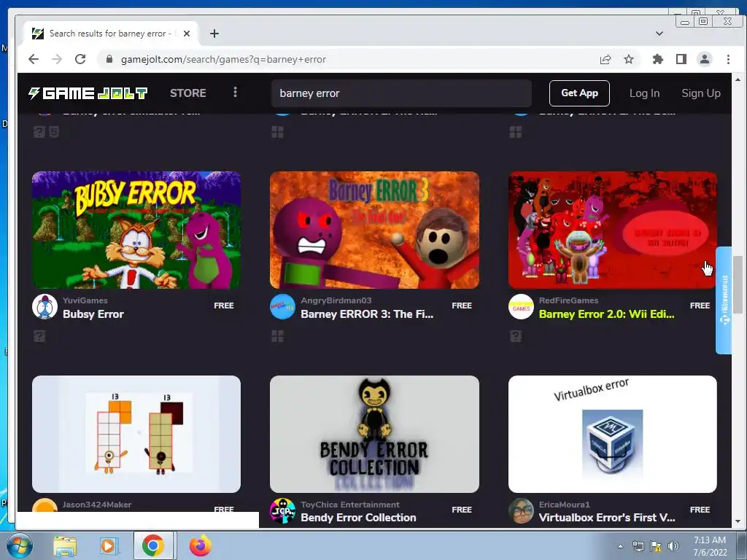Screen dimensions: 747x560
Task: Go back to the previous page
Action: [34, 59]
